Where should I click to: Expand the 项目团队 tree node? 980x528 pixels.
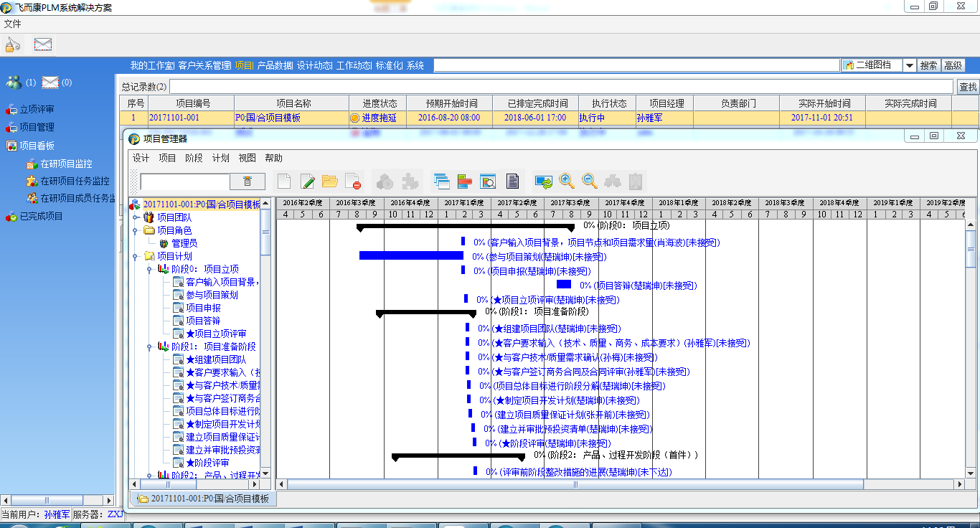(x=136, y=217)
